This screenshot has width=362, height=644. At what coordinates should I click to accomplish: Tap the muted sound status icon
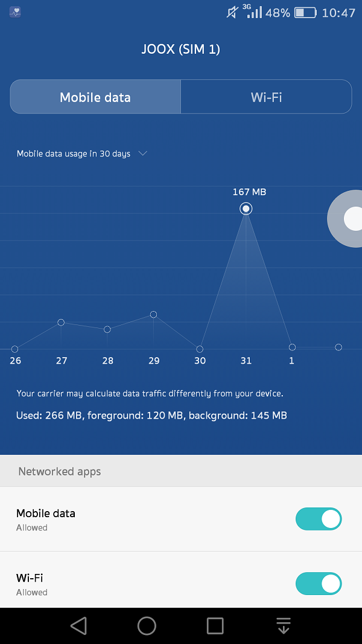click(x=232, y=13)
